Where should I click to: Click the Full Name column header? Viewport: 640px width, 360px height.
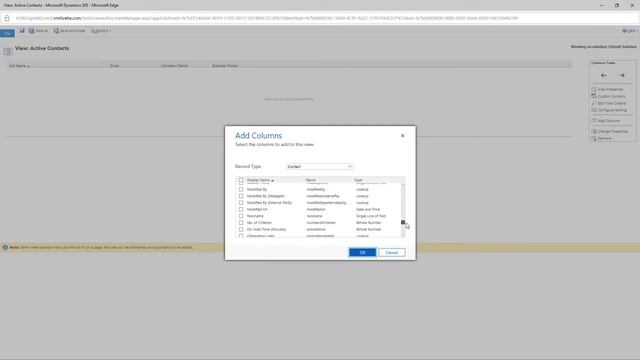click(19, 66)
